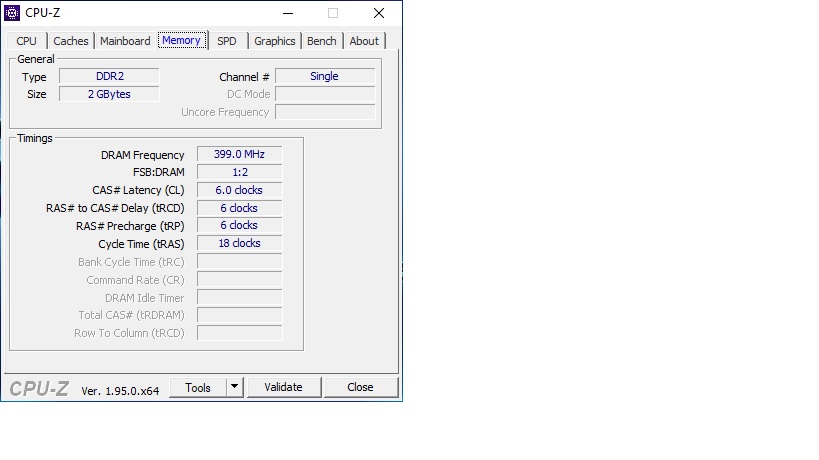Select the Memory tab
This screenshot has height=460, width=819.
(x=181, y=40)
